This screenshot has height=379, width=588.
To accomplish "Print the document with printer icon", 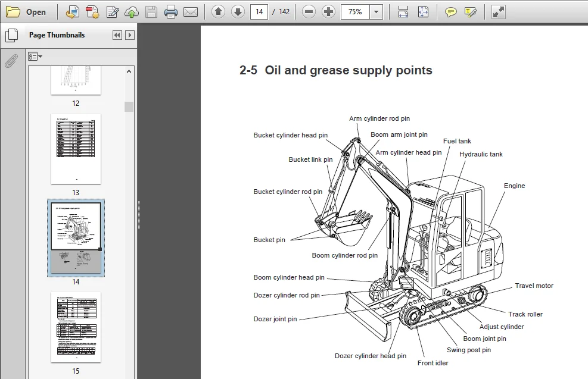I will [x=171, y=12].
